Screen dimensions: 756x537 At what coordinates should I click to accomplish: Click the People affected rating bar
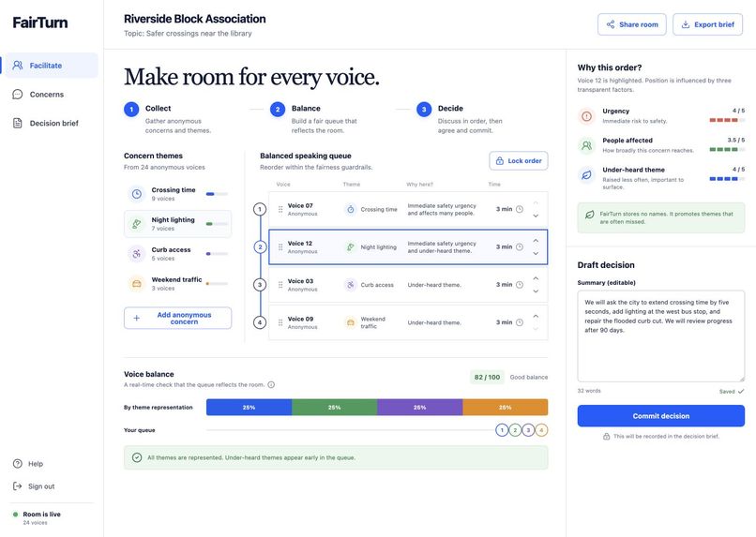click(727, 150)
